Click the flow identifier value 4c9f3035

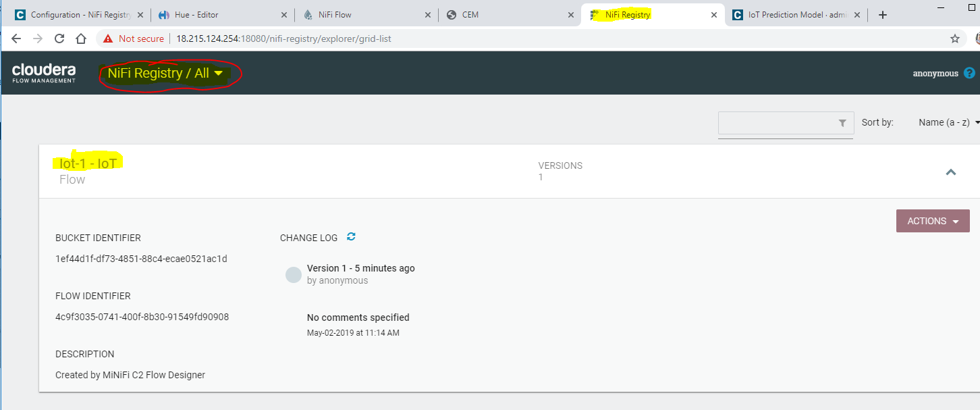pyautogui.click(x=142, y=317)
